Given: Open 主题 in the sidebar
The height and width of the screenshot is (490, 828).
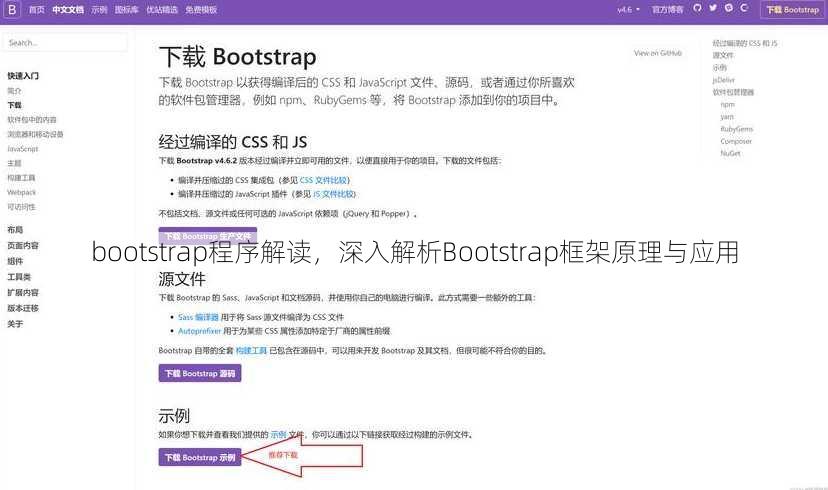Looking at the screenshot, I should [14, 163].
